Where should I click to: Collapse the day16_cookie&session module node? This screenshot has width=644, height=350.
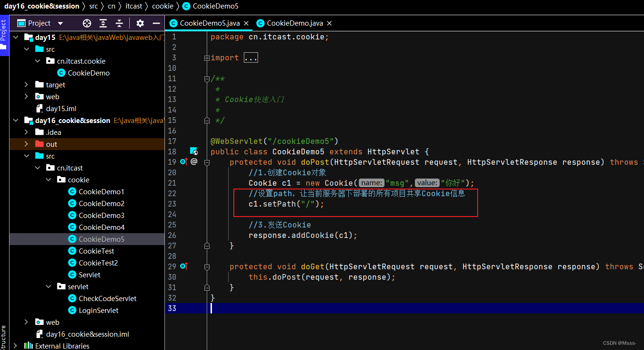click(x=16, y=121)
